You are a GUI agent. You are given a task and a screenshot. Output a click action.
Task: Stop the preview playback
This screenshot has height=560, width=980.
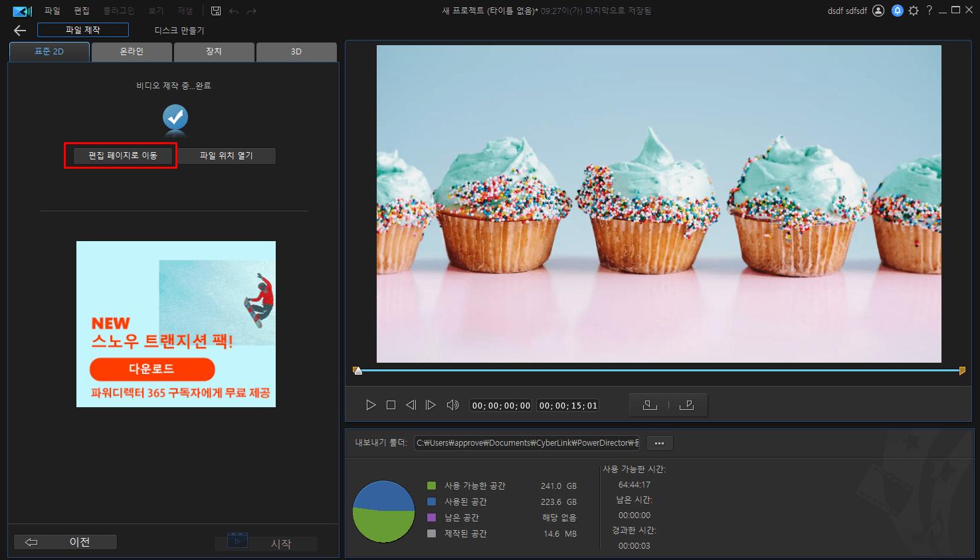(x=391, y=405)
